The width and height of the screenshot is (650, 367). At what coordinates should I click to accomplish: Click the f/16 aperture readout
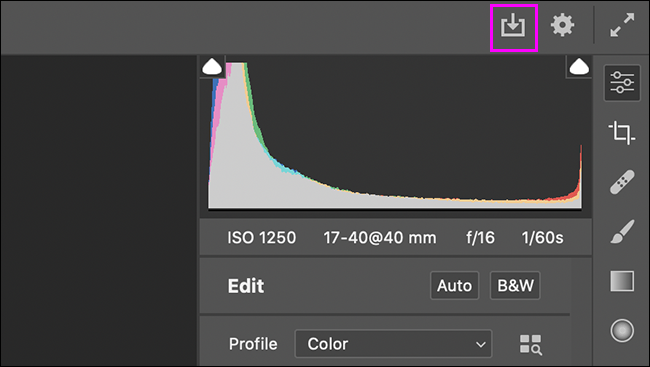[480, 238]
